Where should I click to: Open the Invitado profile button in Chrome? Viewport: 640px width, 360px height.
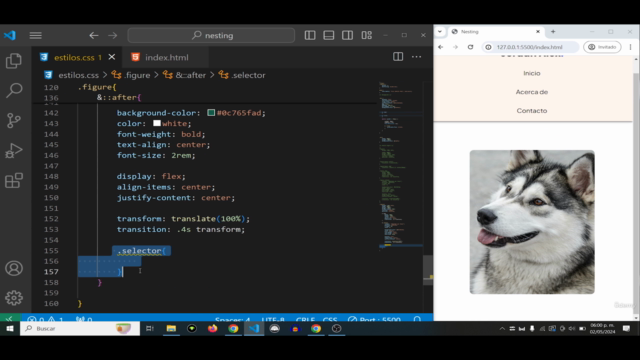click(602, 47)
